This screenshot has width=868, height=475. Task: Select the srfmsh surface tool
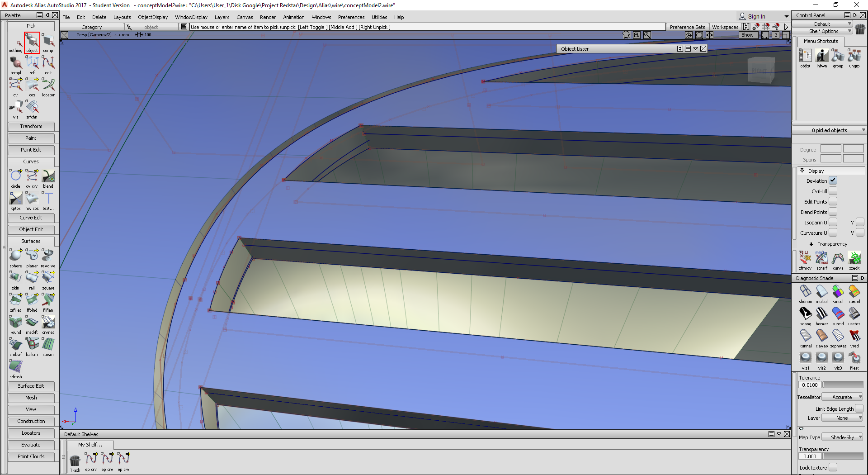[x=15, y=367]
